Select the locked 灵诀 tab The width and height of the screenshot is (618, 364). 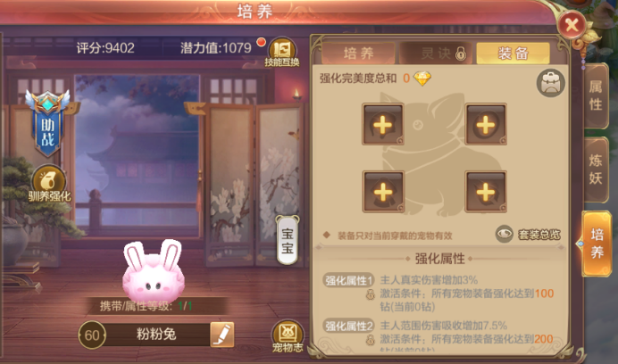point(436,54)
